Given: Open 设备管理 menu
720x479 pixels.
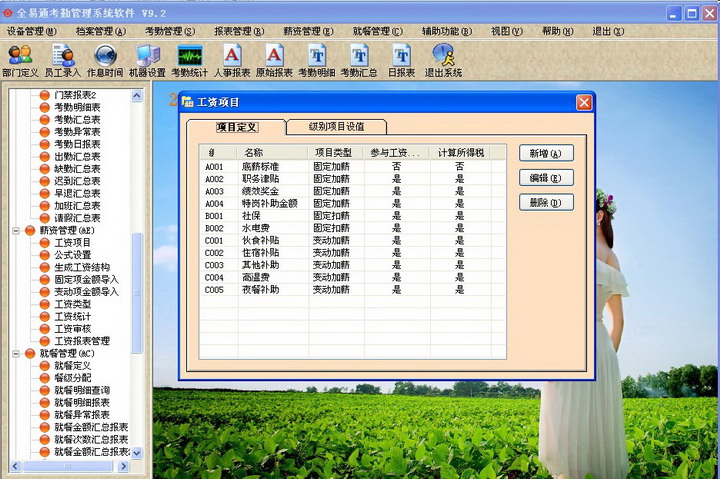Looking at the screenshot, I should click(32, 31).
